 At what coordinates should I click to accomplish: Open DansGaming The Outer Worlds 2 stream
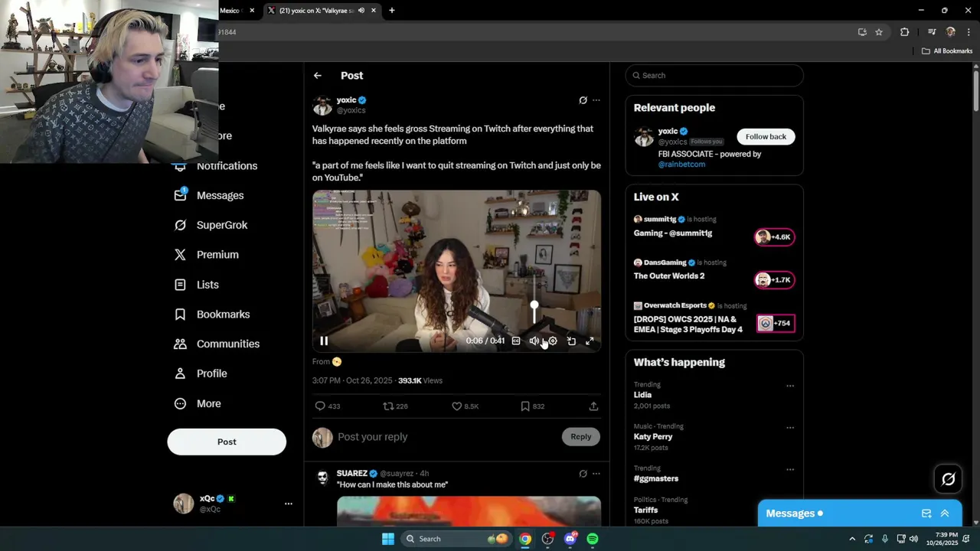[x=714, y=270]
